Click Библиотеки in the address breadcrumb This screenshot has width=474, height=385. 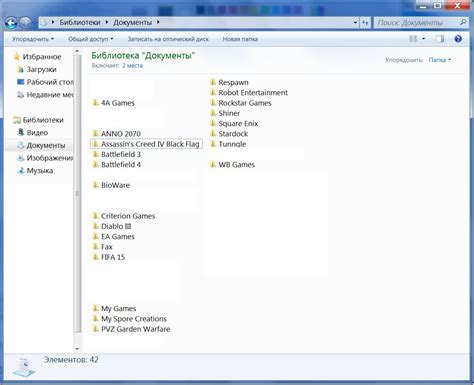[x=80, y=22]
